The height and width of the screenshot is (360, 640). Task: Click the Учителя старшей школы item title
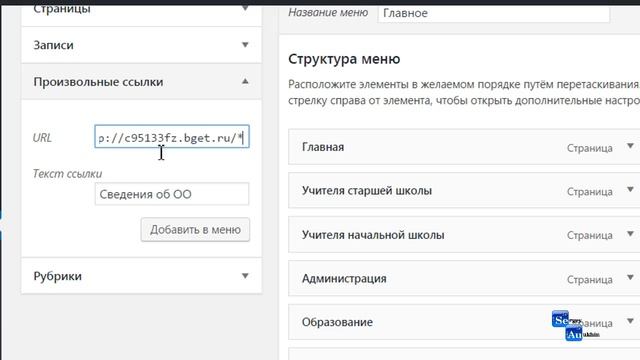coord(367,191)
